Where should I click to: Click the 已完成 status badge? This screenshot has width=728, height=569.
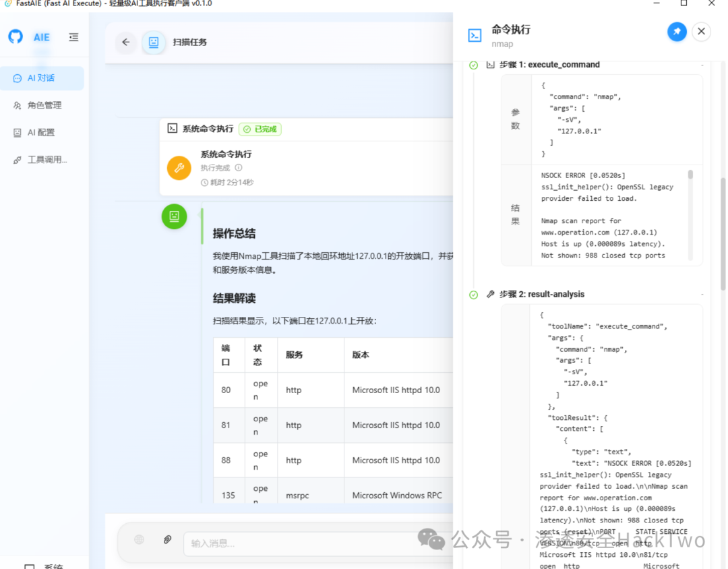coord(260,129)
